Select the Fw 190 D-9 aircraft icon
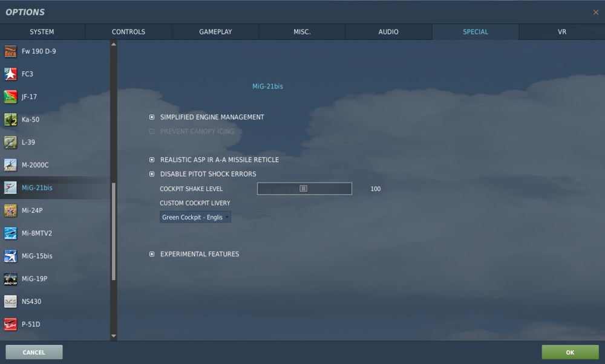The image size is (605, 364). [10, 51]
